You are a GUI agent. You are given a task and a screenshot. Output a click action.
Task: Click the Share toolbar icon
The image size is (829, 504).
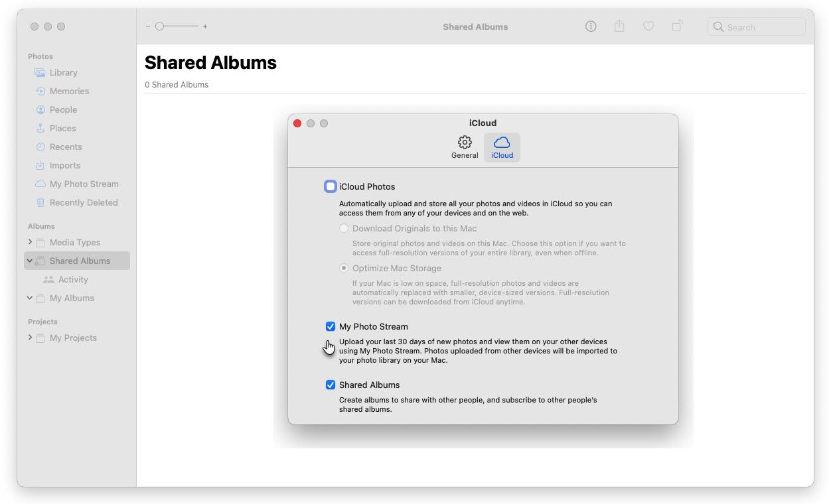(x=619, y=27)
